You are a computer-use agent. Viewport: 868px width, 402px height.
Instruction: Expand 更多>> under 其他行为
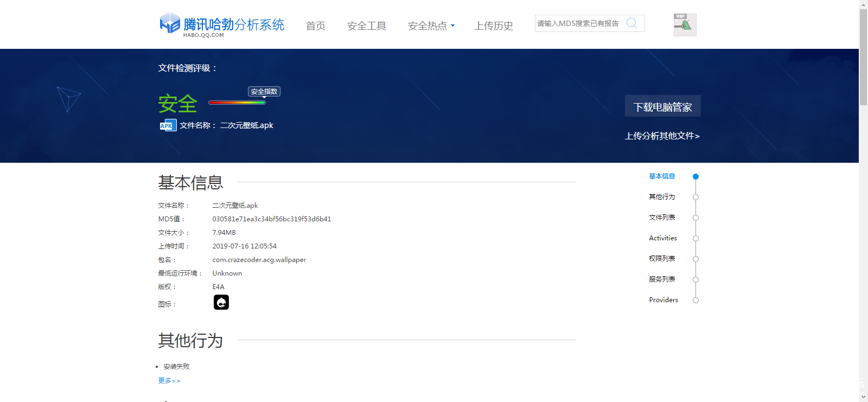169,381
